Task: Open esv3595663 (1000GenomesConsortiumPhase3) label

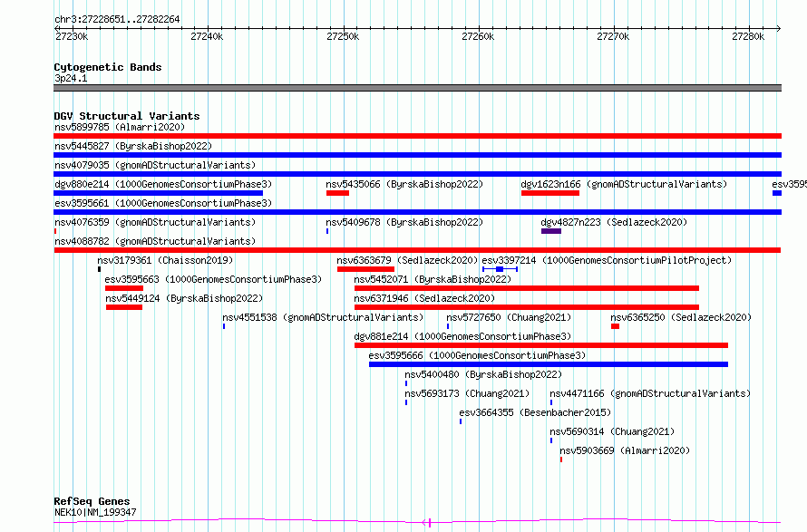Action: pyautogui.click(x=213, y=279)
